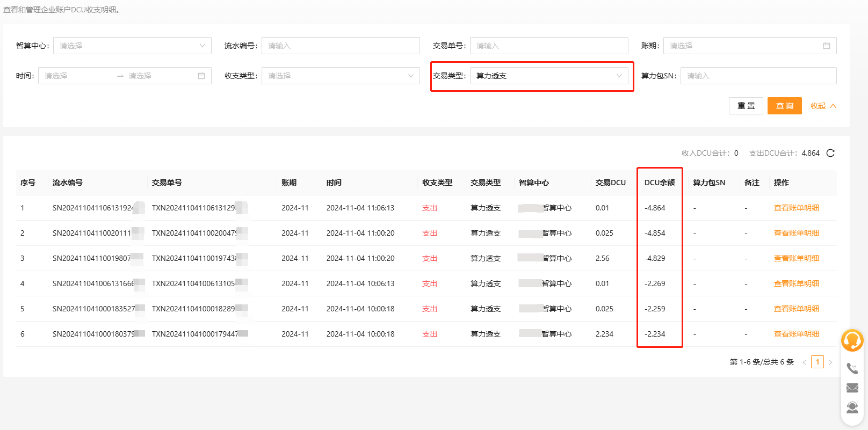Open 查看账单明细 for row 6
The image size is (868, 430).
click(x=796, y=334)
